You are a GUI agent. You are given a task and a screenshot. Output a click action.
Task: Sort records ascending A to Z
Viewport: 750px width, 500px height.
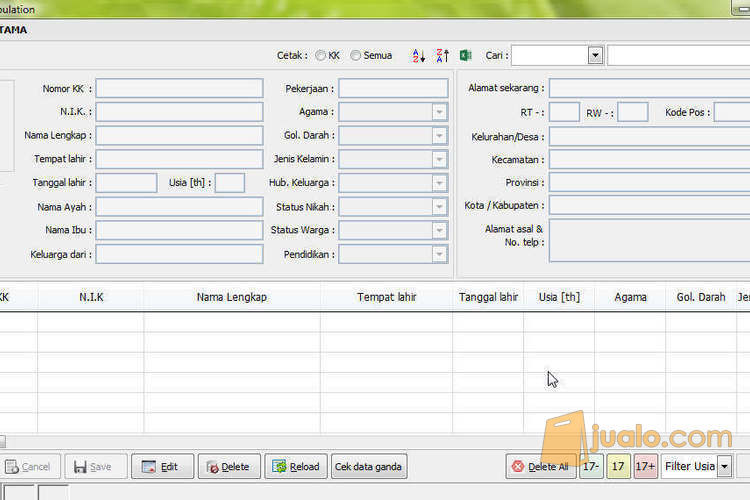(x=418, y=56)
